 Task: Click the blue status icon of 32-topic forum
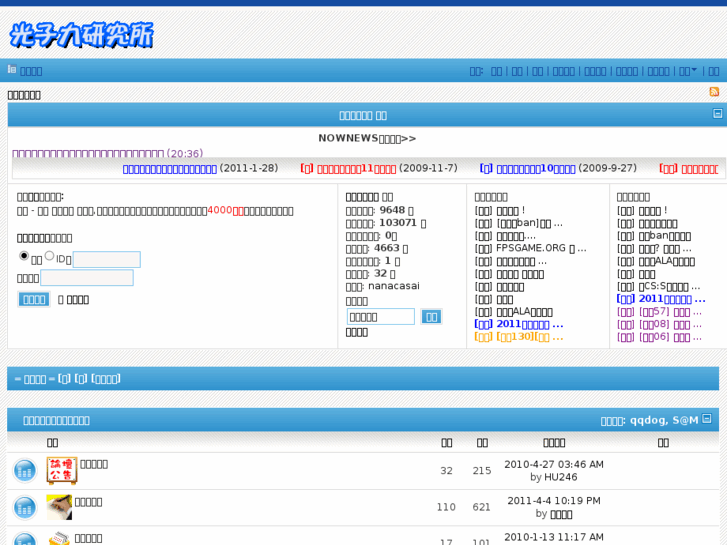pos(25,471)
